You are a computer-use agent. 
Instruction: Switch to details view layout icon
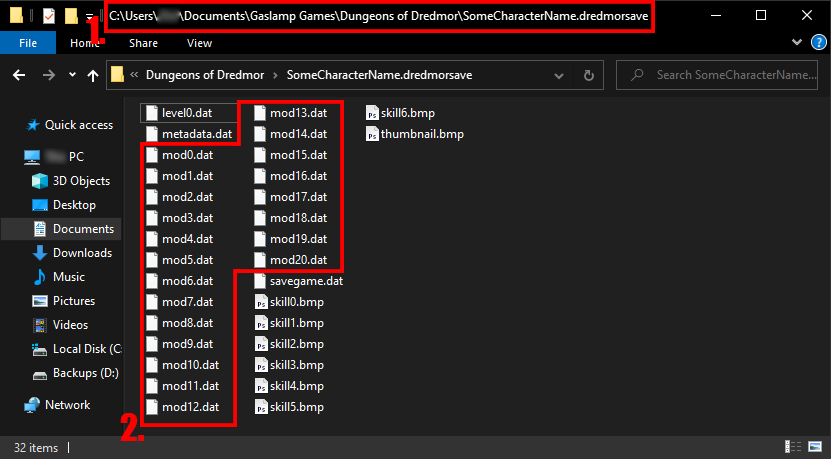click(x=793, y=446)
